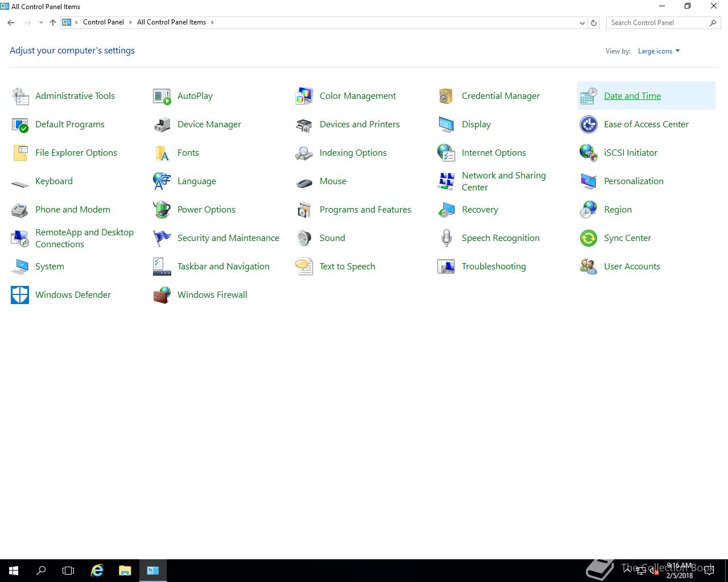Open File Explorer from the taskbar

(x=125, y=571)
